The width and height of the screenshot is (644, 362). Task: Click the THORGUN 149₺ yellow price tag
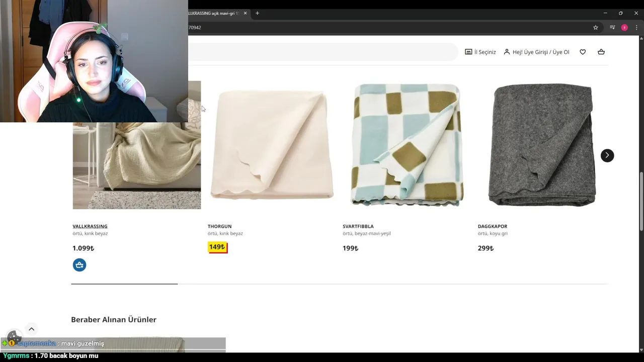click(x=217, y=247)
